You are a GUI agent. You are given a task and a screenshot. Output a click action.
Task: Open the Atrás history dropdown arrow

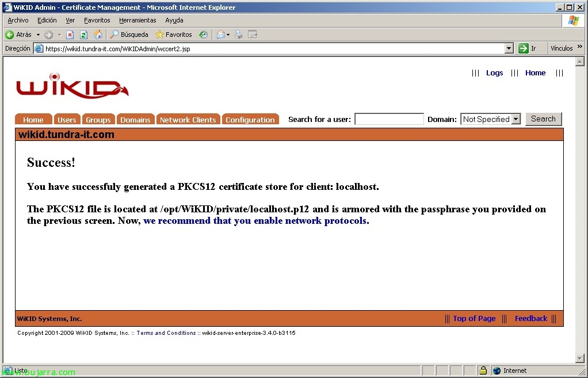click(x=38, y=35)
